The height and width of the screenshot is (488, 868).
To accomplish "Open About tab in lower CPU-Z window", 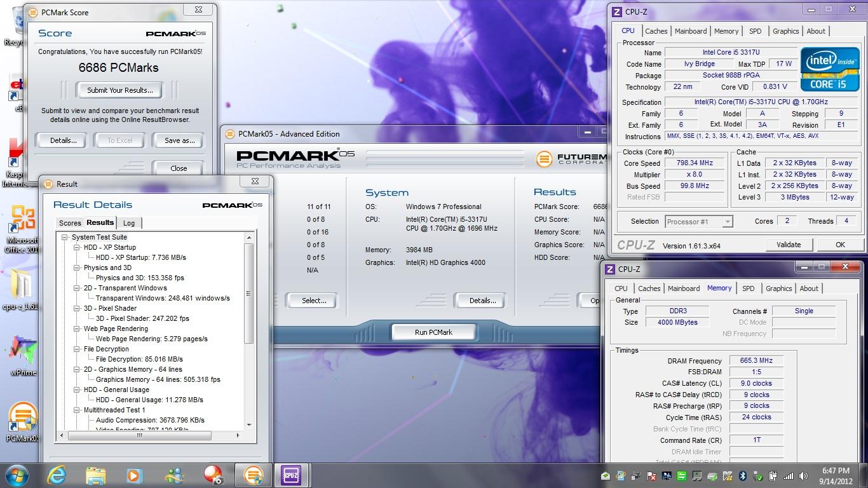I will (x=809, y=288).
